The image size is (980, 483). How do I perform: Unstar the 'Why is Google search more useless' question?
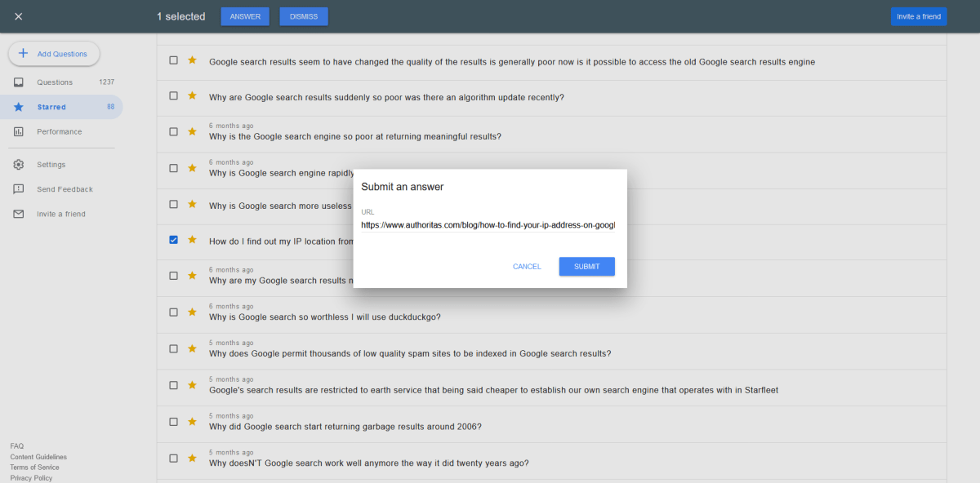[x=192, y=204]
